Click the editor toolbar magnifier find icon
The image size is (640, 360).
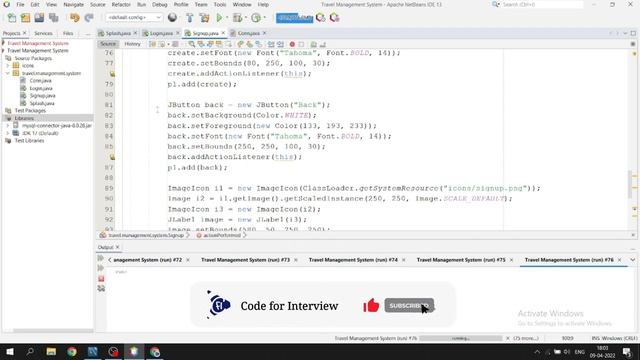[191, 44]
